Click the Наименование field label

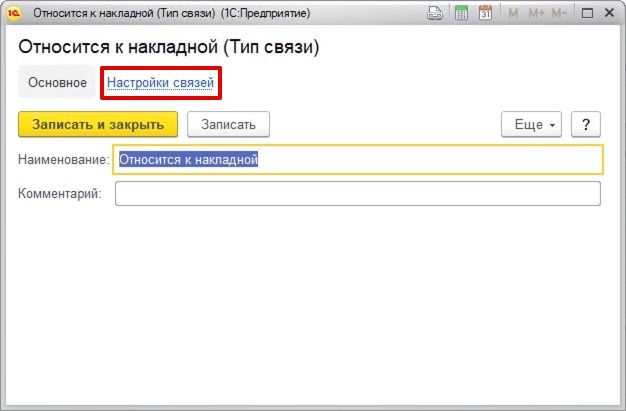(63, 159)
